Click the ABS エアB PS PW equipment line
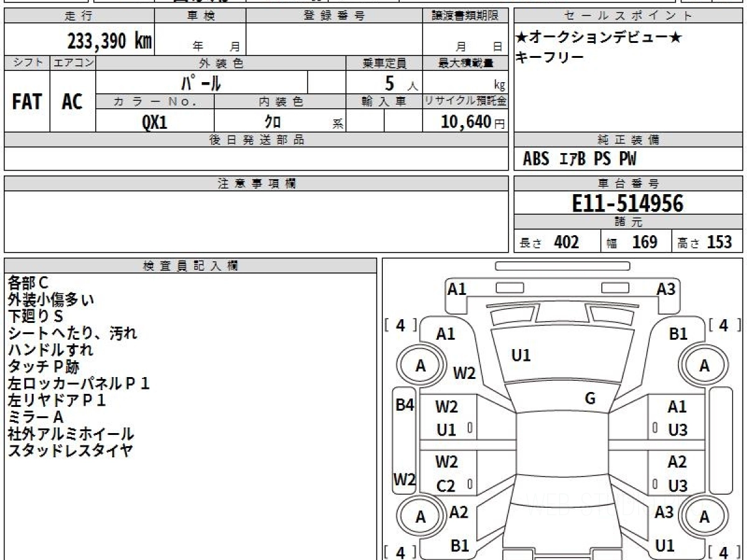Viewport: 747px width, 560px height. click(580, 159)
